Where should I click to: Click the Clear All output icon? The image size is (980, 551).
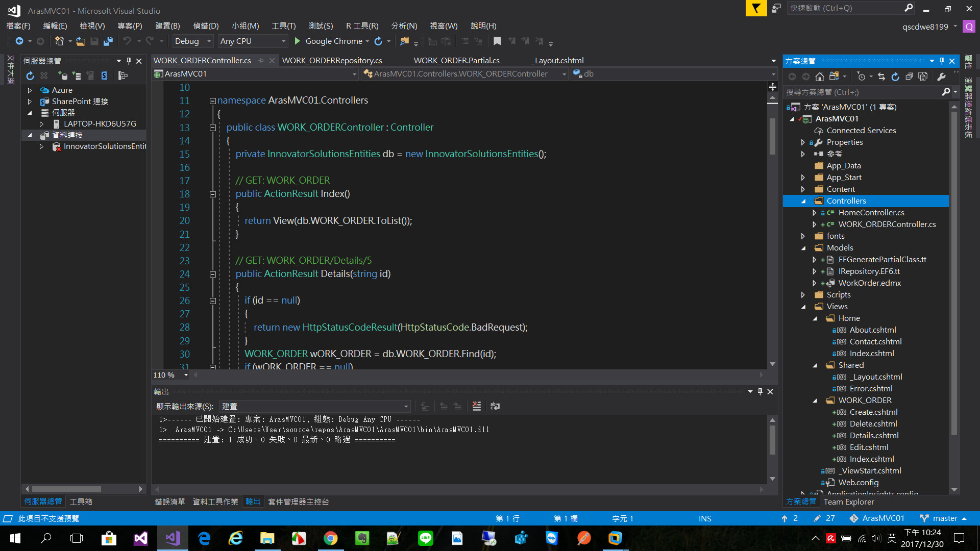[x=476, y=406]
